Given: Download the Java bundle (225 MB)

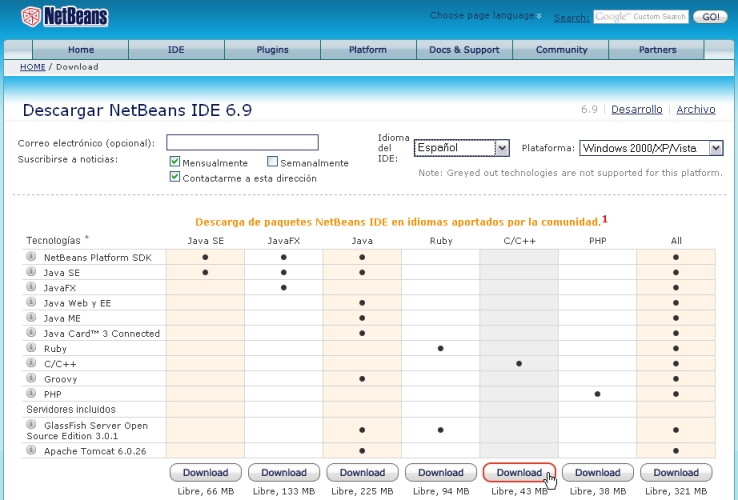Looking at the screenshot, I should point(362,472).
